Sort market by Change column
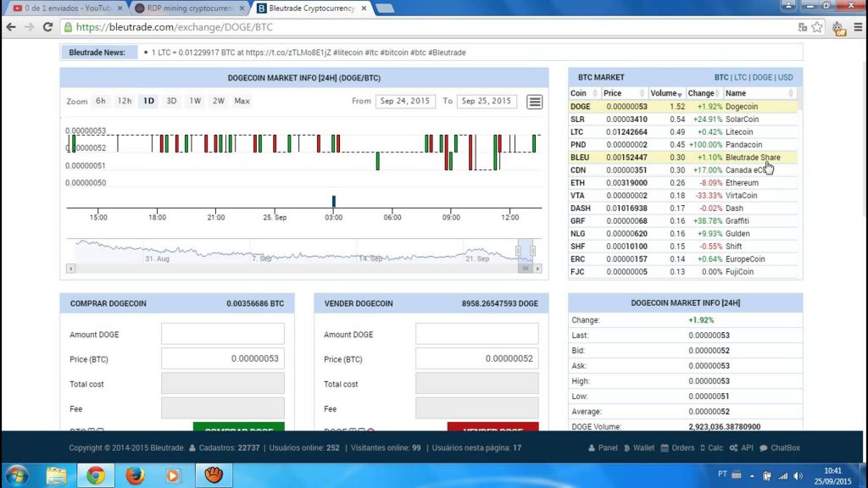The width and height of the screenshot is (868, 488). pos(704,93)
